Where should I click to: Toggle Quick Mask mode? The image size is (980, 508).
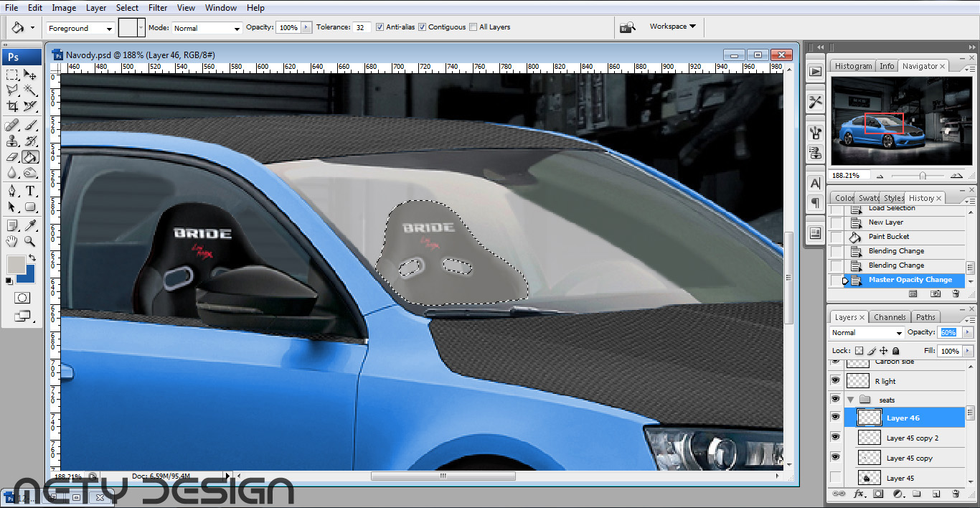pos(22,298)
